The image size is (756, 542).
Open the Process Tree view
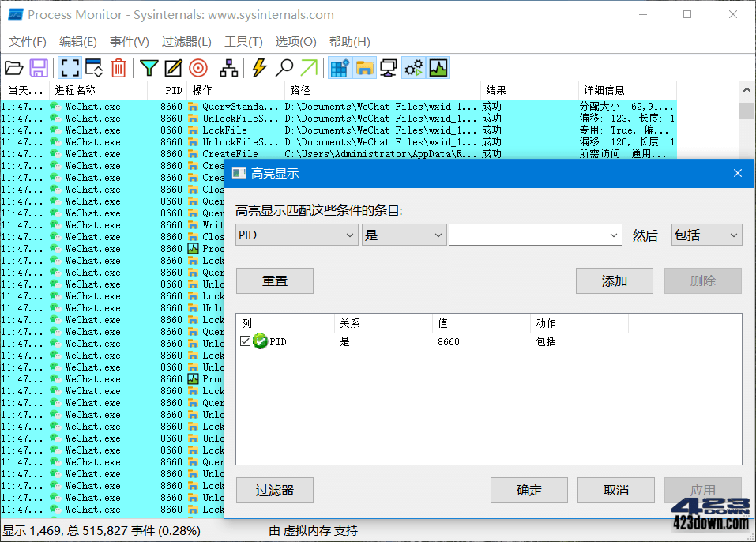[228, 68]
